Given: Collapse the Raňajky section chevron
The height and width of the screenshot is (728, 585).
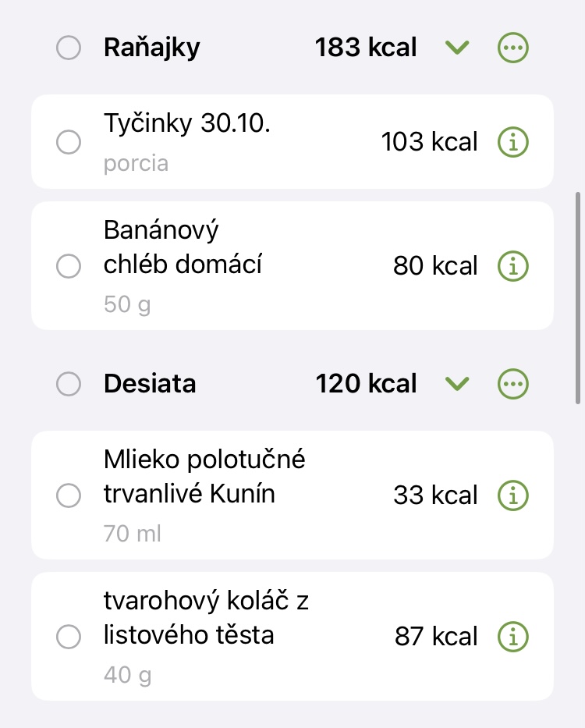Looking at the screenshot, I should [457, 48].
